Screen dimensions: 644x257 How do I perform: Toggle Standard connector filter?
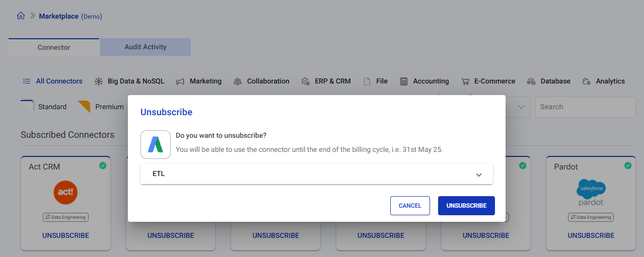pyautogui.click(x=44, y=107)
